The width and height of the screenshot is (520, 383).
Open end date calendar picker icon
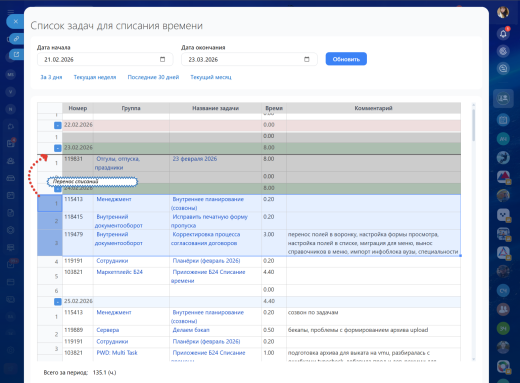coord(307,59)
